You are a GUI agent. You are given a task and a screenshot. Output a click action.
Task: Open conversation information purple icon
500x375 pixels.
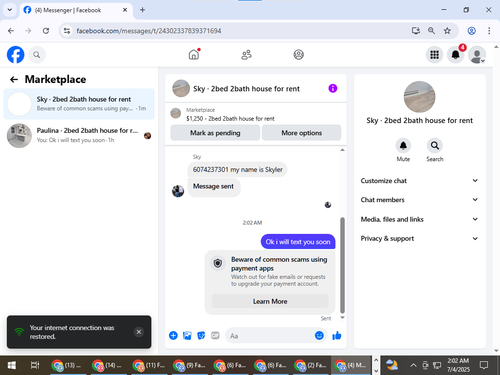point(333,88)
